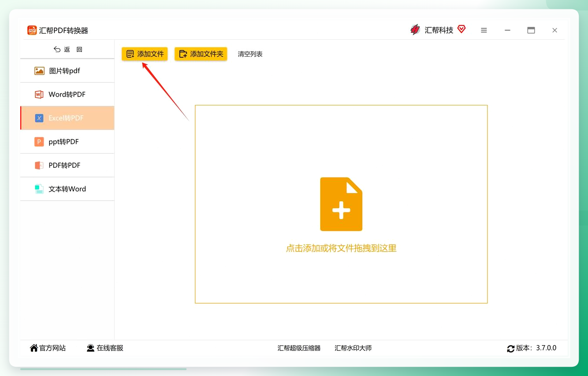Select the ppt转PDF tab
Viewport: 588px width, 376px height.
click(67, 142)
